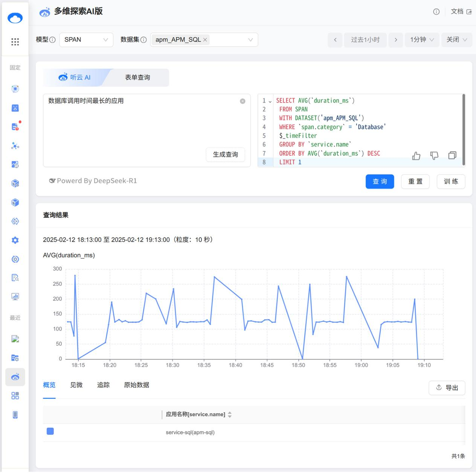This screenshot has width=476, height=473.
Task: Click the info icon next to 模型
Action: [x=52, y=40]
